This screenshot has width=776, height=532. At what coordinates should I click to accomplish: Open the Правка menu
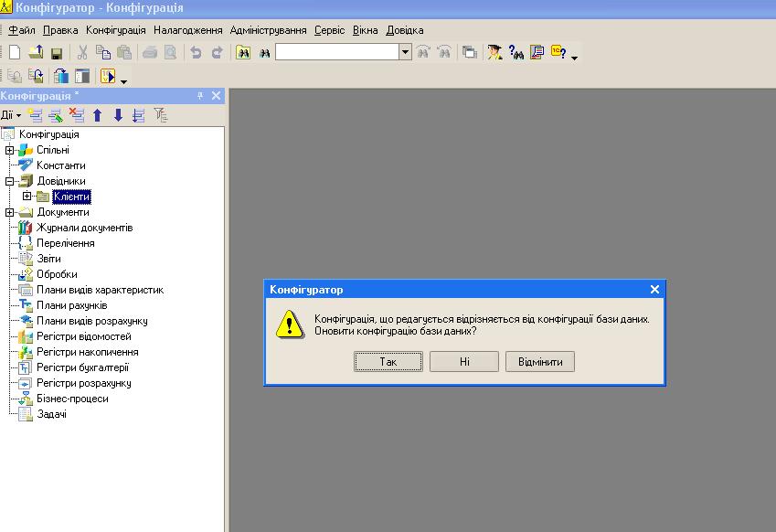point(60,30)
